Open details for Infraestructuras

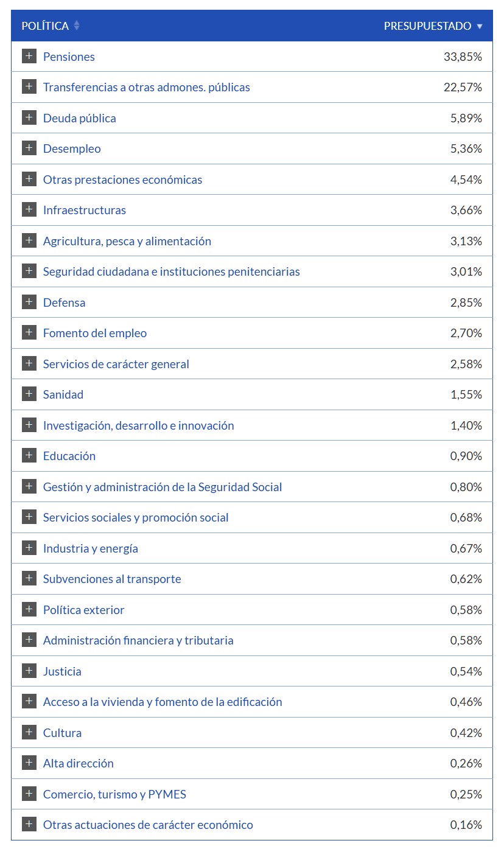tap(29, 210)
